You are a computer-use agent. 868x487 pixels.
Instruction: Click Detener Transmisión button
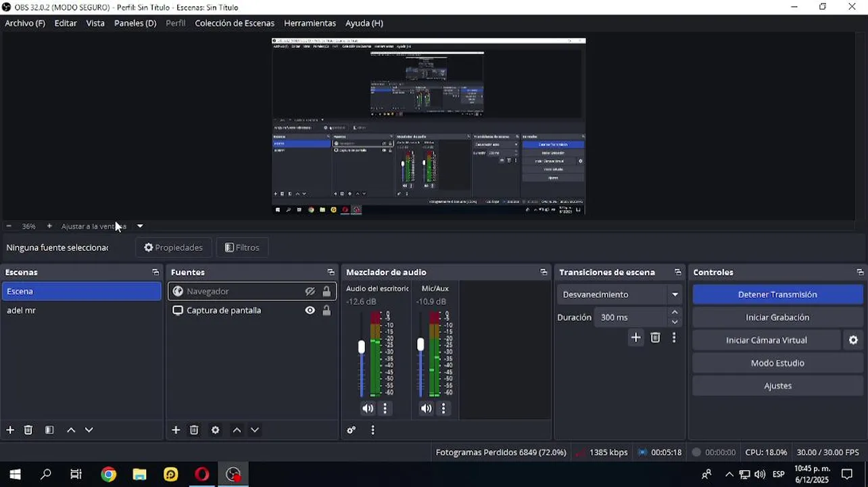tap(777, 294)
